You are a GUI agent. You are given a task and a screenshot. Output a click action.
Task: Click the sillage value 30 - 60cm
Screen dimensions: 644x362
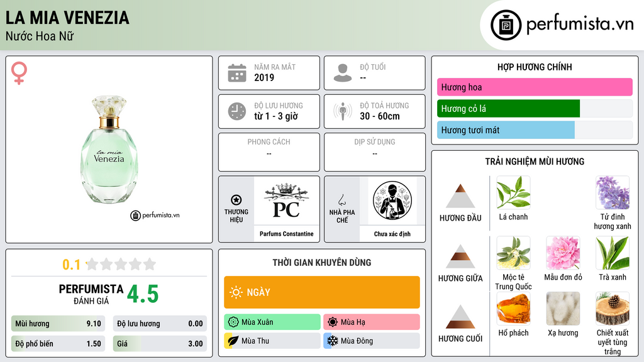click(379, 116)
